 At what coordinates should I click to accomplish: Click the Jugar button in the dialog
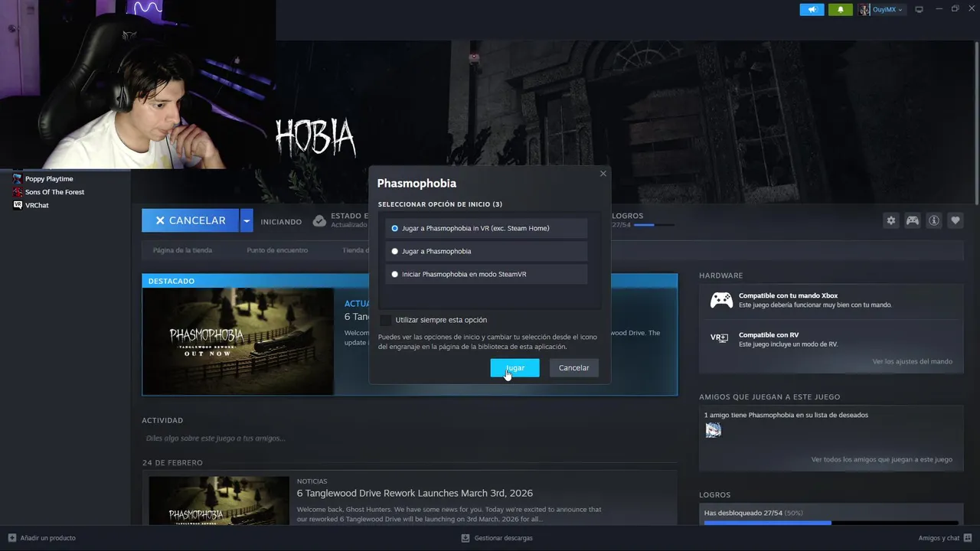coord(514,368)
